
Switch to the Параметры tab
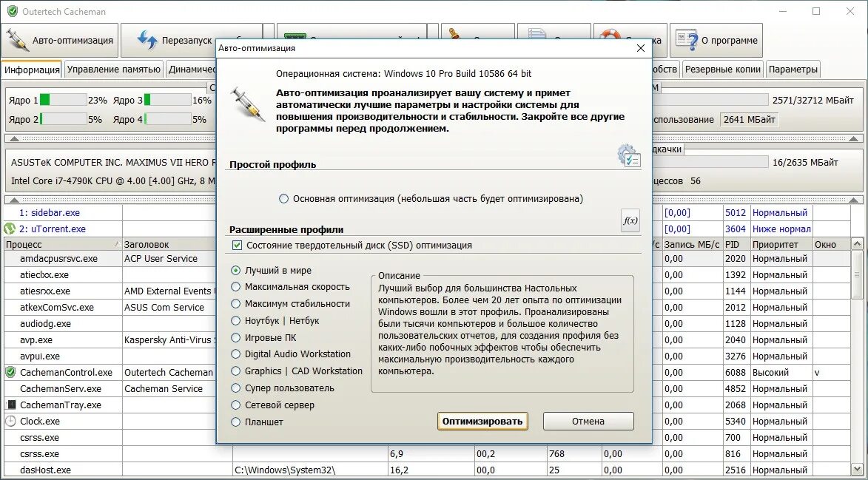(x=793, y=68)
